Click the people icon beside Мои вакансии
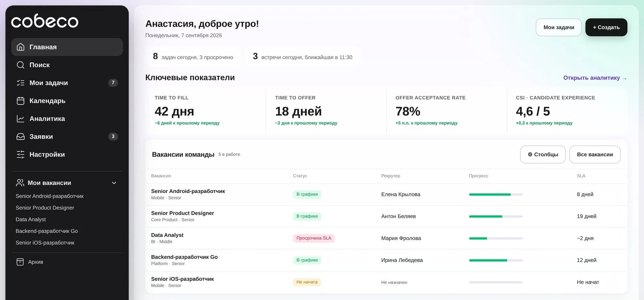Image resolution: width=644 pixels, height=300 pixels. (20, 183)
